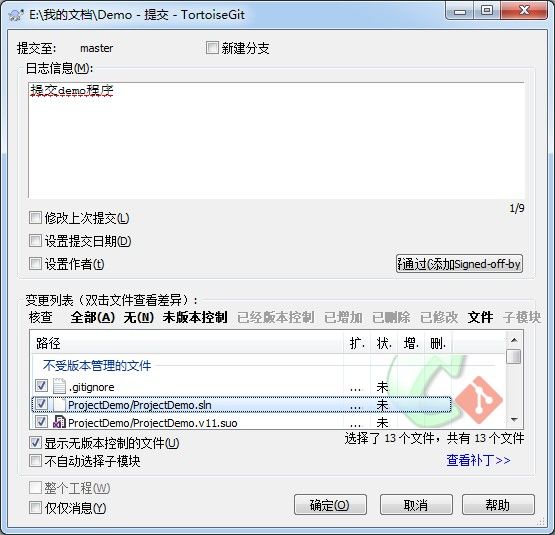The width and height of the screenshot is (555, 535).
Task: Uncheck the .gitignore file checkbox
Action: point(41,385)
